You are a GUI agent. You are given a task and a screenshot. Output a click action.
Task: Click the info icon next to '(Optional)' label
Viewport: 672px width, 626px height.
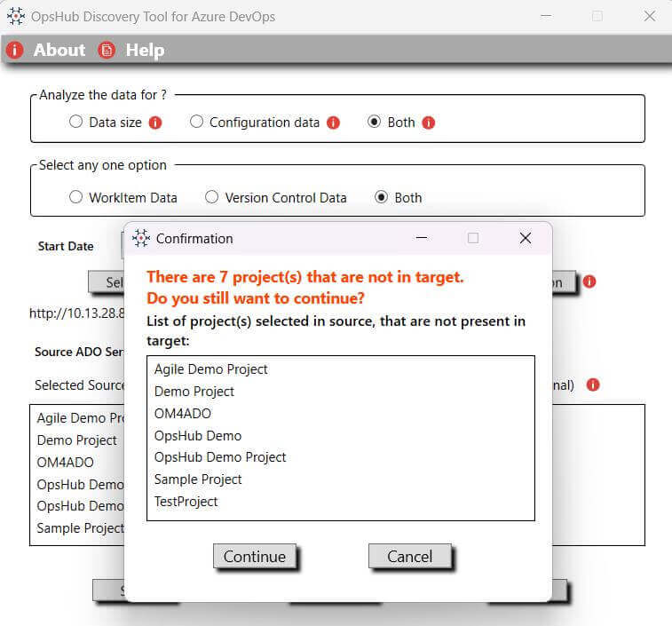pos(593,385)
